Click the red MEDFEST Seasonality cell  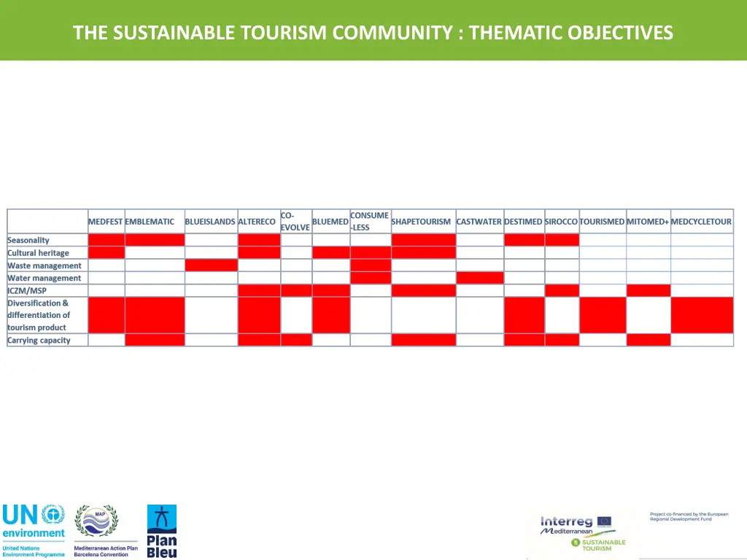tap(107, 240)
